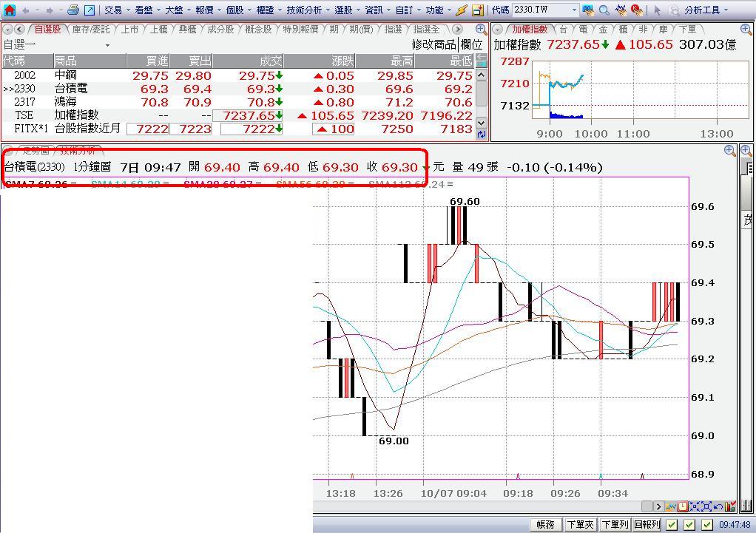Viewport: 756px width, 533px height.
Task: Open the 回報列 button
Action: [x=647, y=524]
